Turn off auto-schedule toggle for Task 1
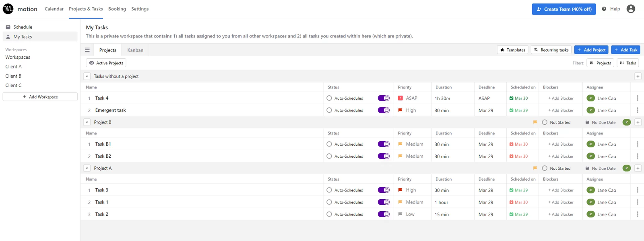 coord(384,202)
